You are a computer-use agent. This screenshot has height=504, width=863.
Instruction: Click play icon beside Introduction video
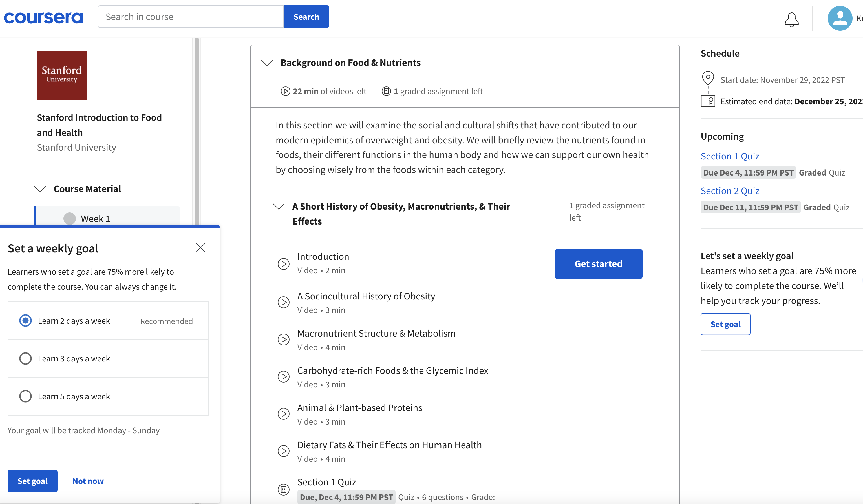coord(283,263)
